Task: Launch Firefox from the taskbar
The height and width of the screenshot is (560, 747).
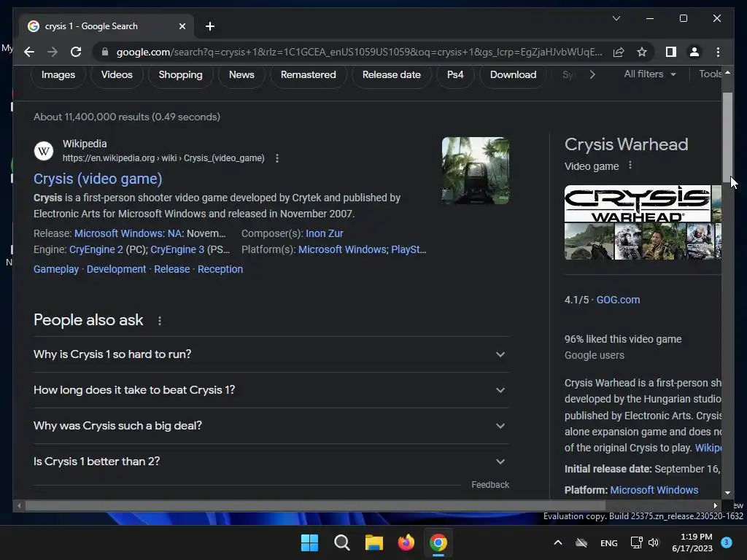Action: point(406,542)
